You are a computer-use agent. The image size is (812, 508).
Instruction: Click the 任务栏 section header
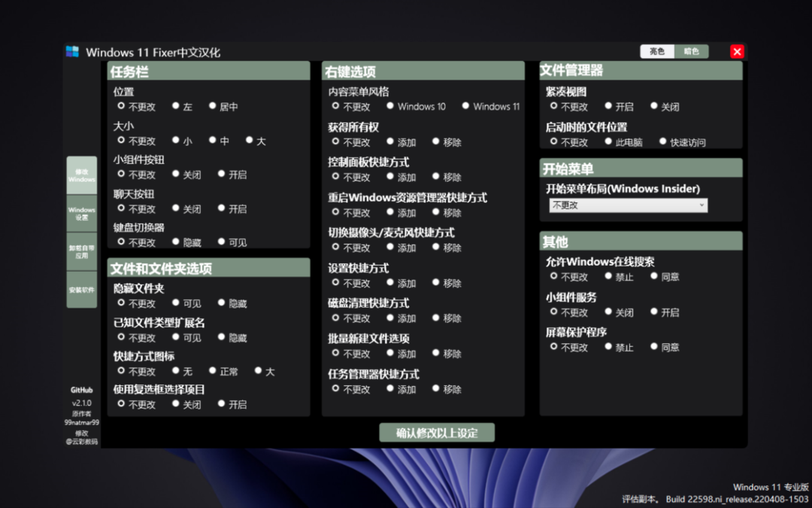click(x=209, y=71)
